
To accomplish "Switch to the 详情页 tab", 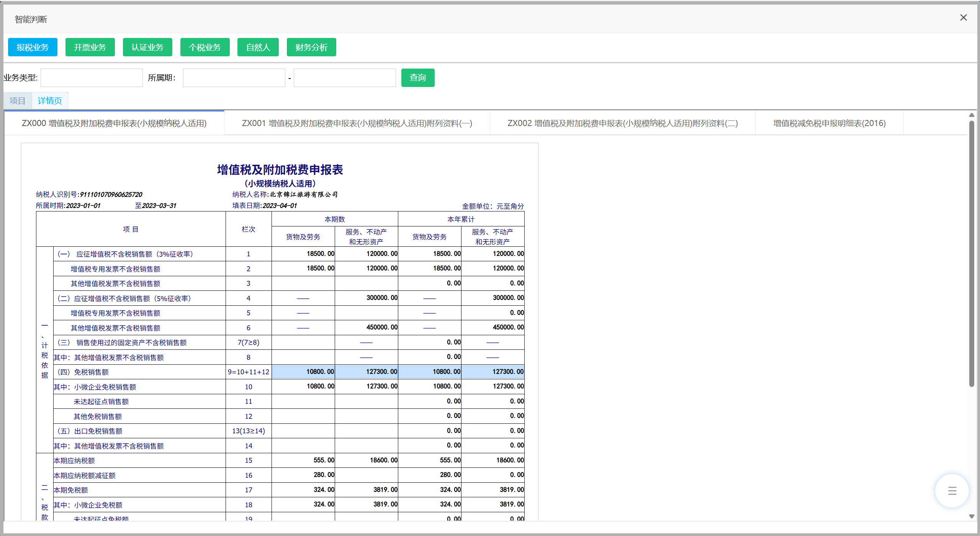I will tap(50, 101).
